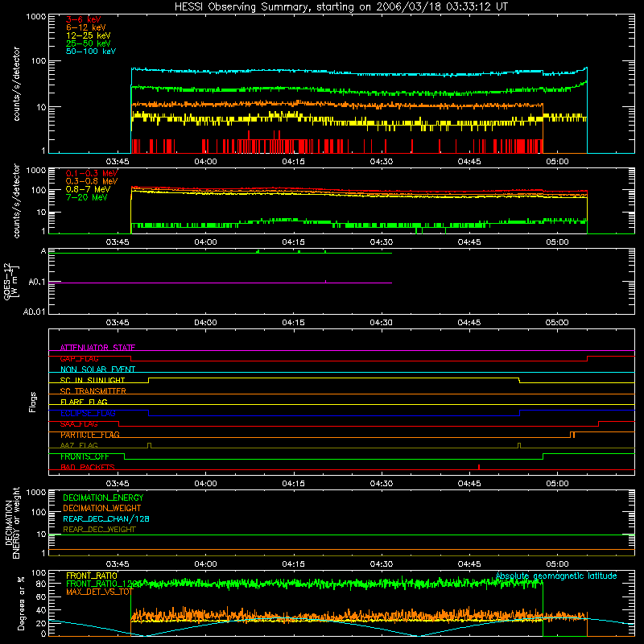The height and width of the screenshot is (644, 644).
Task: Pick the cyan 50-100 keV legend label
Action: 91,52
